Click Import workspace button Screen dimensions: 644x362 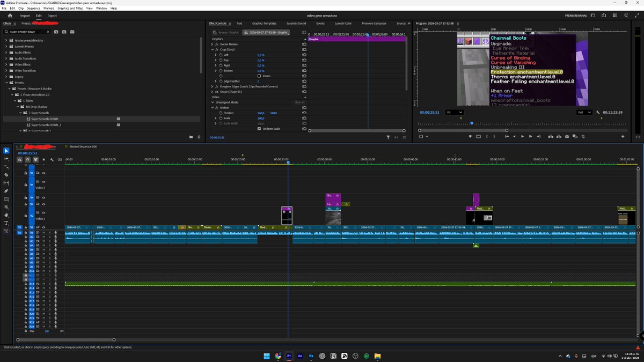point(25,16)
